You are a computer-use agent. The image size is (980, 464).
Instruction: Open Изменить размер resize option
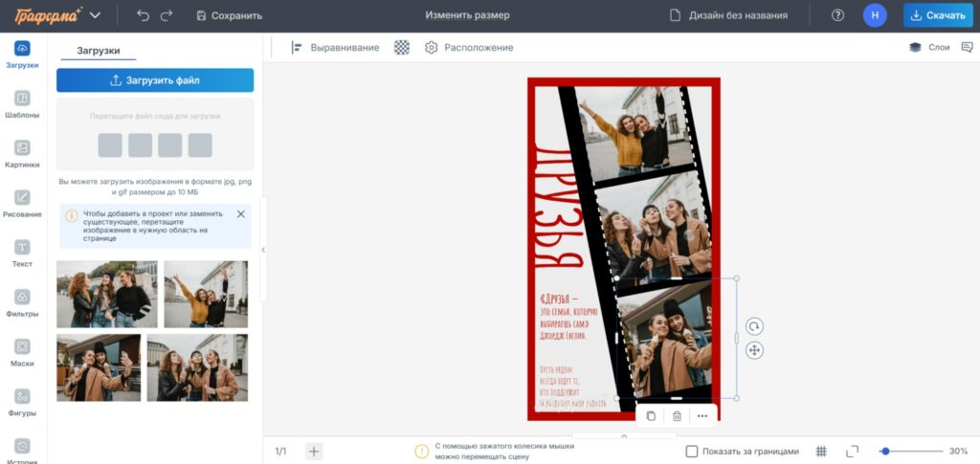[x=467, y=15]
